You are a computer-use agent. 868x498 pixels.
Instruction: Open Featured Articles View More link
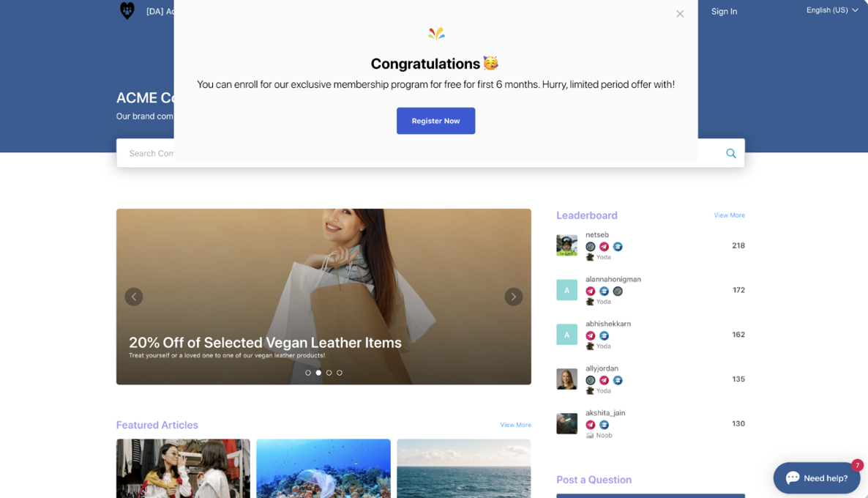coord(515,425)
